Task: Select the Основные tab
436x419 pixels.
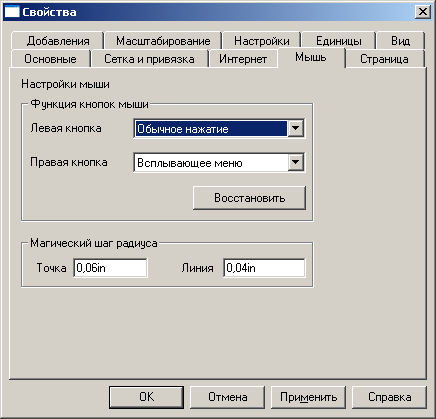Action: [x=50, y=59]
